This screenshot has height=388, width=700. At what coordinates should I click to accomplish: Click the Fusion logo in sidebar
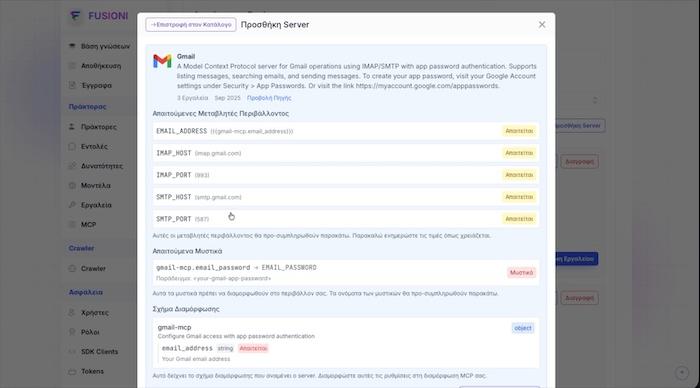(x=75, y=16)
